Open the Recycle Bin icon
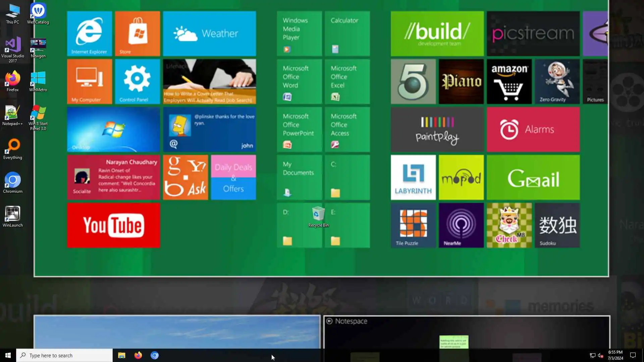The height and width of the screenshot is (362, 644). point(318,215)
